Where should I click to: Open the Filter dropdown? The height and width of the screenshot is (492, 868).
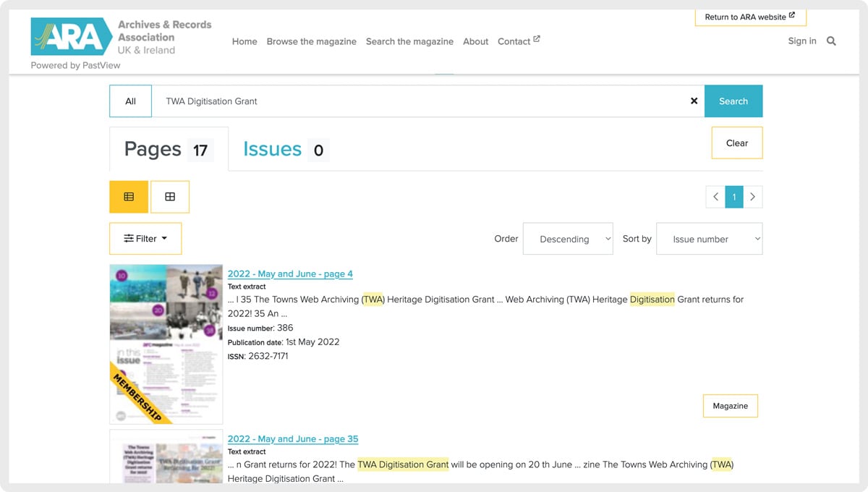[x=145, y=239]
